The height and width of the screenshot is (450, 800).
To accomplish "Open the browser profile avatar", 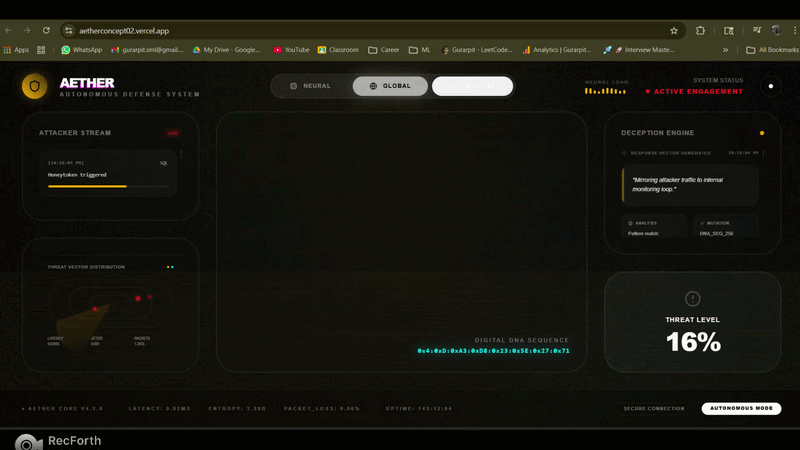I will click(776, 31).
